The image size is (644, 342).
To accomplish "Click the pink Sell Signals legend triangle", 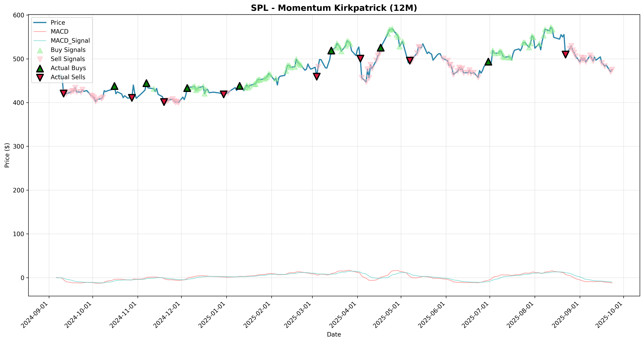I will [x=40, y=59].
